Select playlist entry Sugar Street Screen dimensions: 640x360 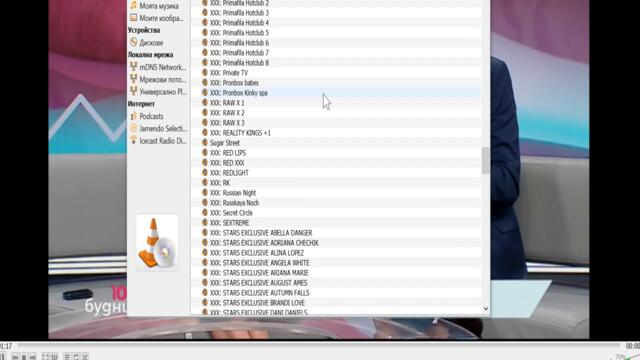(336, 143)
